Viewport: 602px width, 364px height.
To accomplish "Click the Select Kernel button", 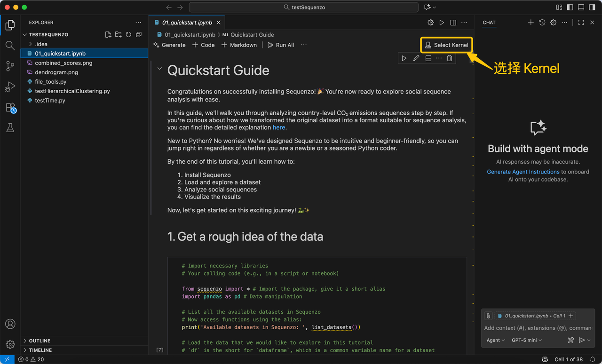I will [446, 45].
